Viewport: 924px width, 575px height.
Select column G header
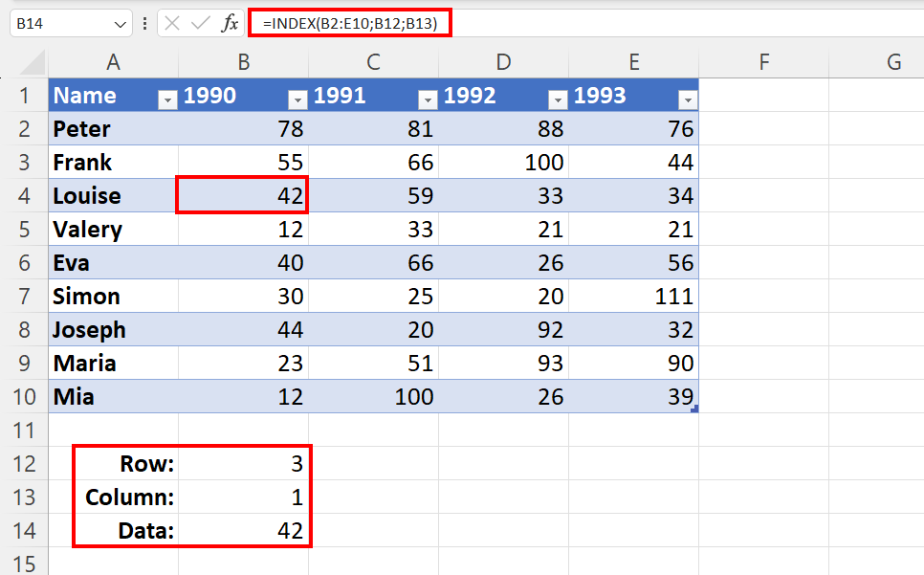(x=877, y=62)
